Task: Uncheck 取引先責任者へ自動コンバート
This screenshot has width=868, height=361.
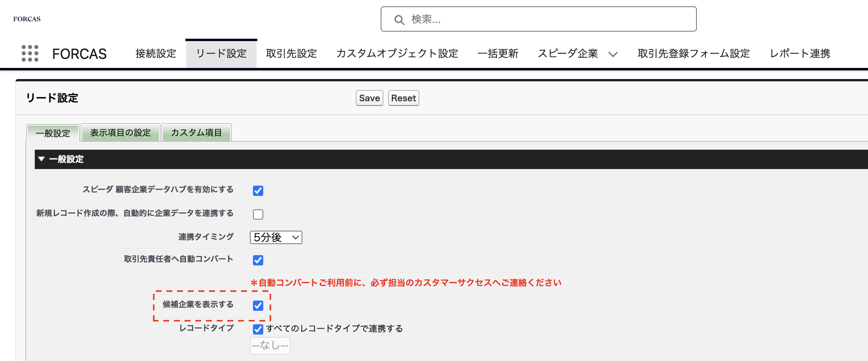Action: (258, 260)
